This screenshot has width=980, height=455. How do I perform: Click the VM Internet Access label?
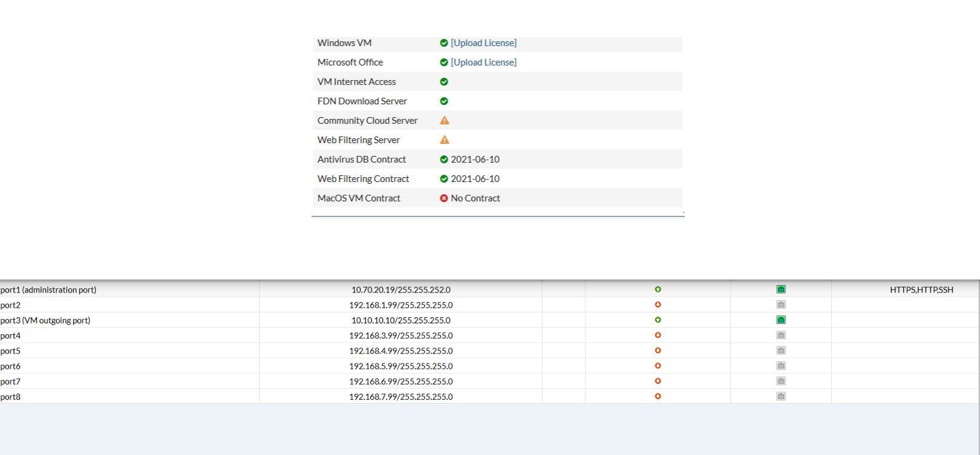coord(356,82)
